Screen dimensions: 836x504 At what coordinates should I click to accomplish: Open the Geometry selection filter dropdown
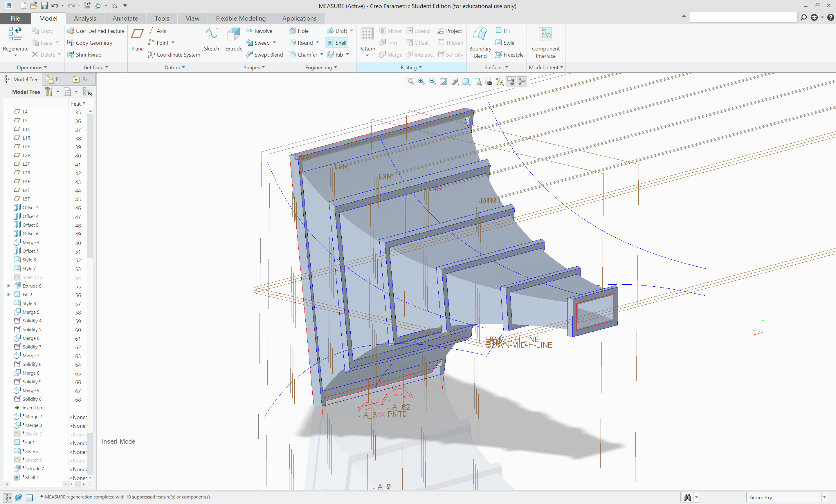point(824,497)
